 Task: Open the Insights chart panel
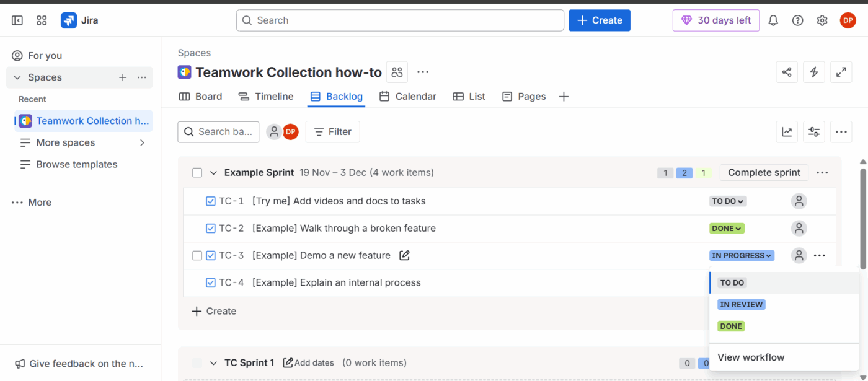(787, 131)
